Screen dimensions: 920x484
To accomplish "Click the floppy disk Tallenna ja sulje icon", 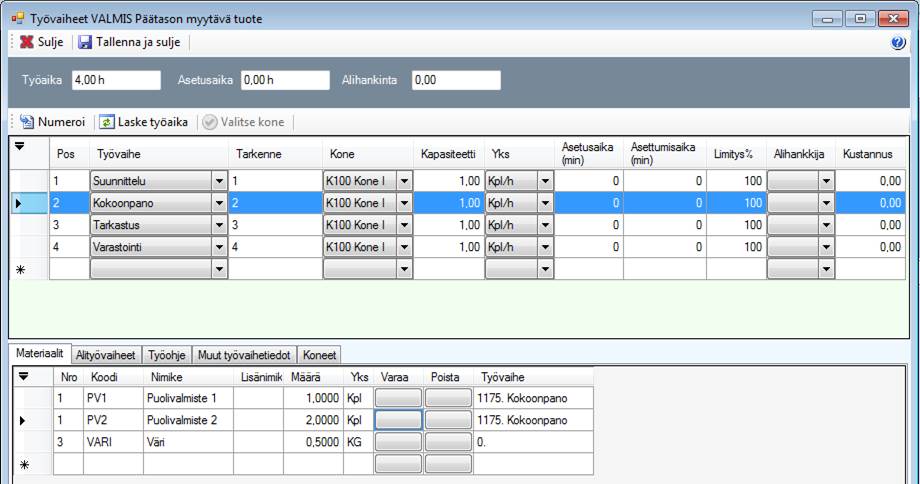I will [x=85, y=42].
